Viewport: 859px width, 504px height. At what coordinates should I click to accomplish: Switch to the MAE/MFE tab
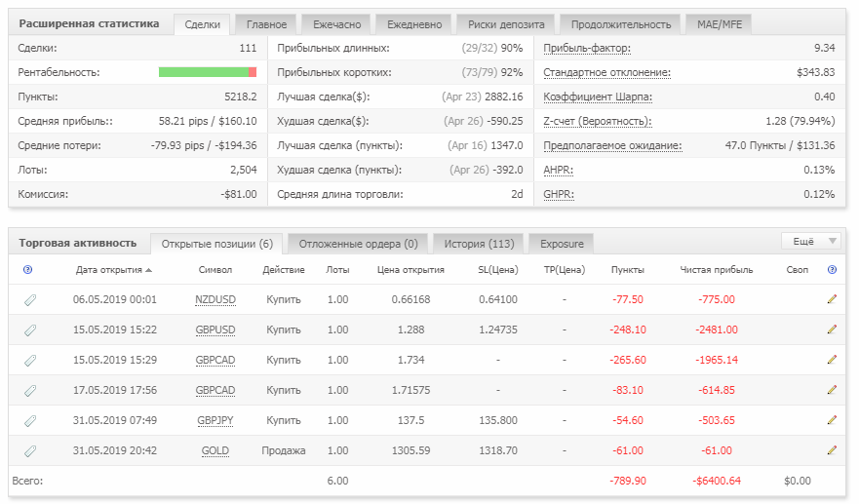pos(720,24)
